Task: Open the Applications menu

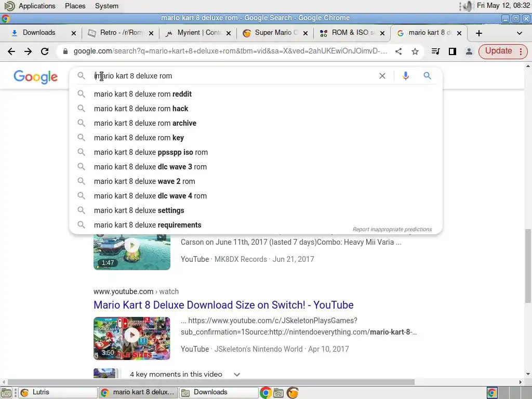Action: (37, 6)
